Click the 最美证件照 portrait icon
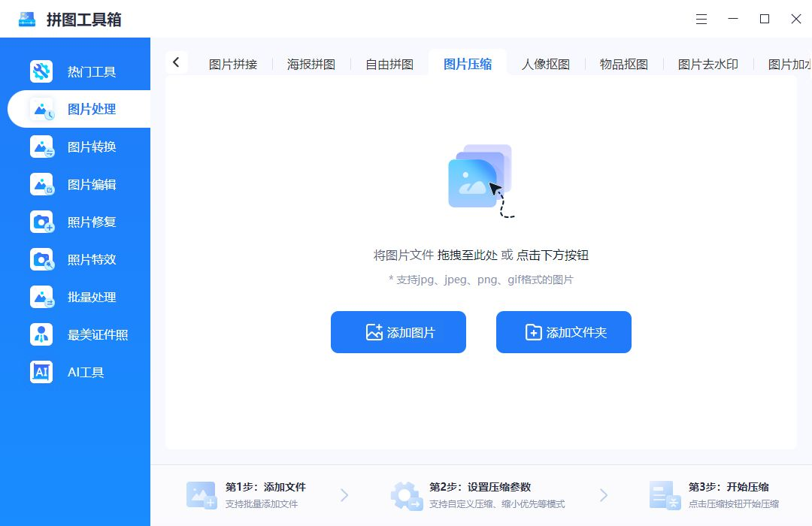 (x=41, y=334)
